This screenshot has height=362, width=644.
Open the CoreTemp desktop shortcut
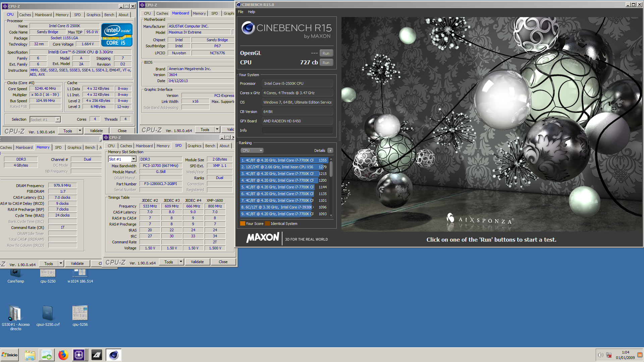(x=16, y=276)
